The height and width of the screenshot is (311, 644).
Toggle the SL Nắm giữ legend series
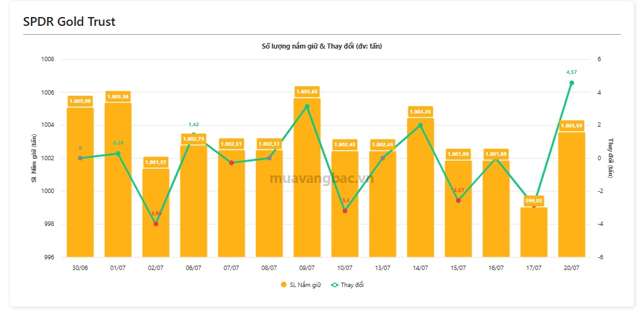[301, 285]
